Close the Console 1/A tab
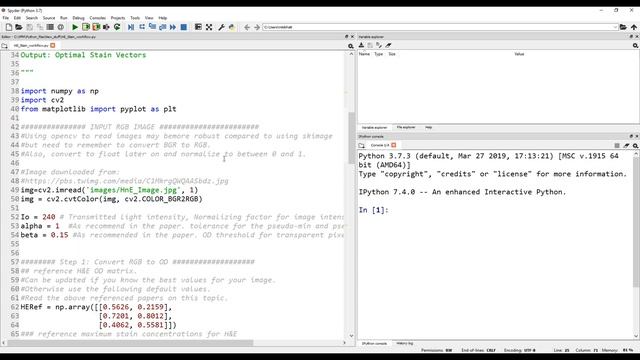The height and width of the screenshot is (360, 640). (x=393, y=145)
